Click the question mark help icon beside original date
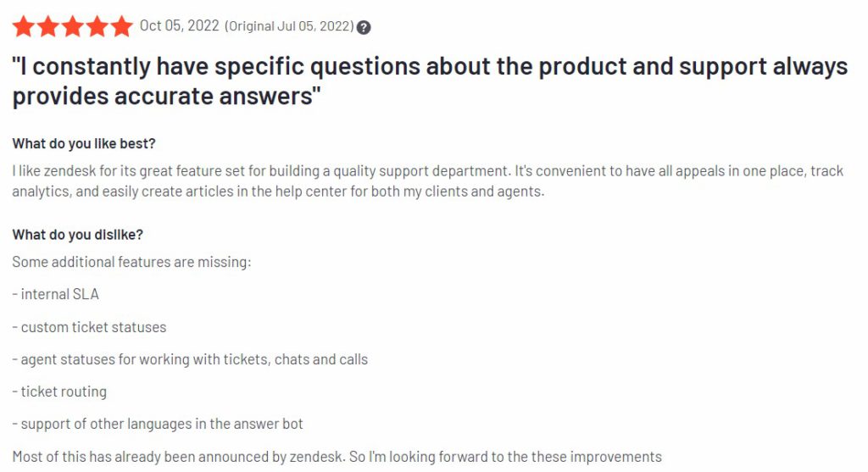The height and width of the screenshot is (472, 868). (364, 27)
